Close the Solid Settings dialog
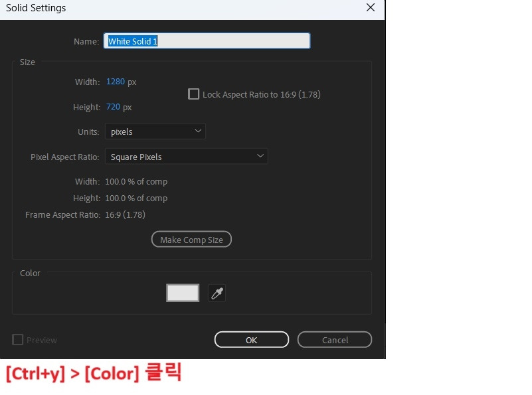The image size is (532, 395). pyautogui.click(x=371, y=7)
